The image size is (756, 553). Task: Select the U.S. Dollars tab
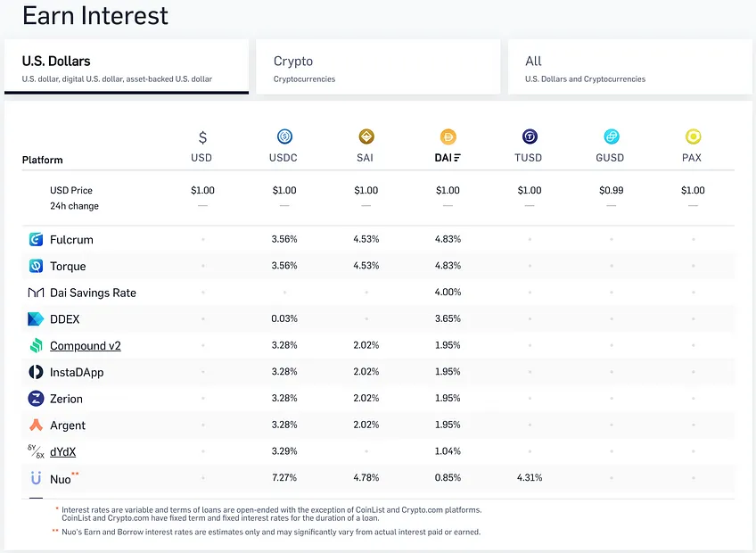pos(127,67)
